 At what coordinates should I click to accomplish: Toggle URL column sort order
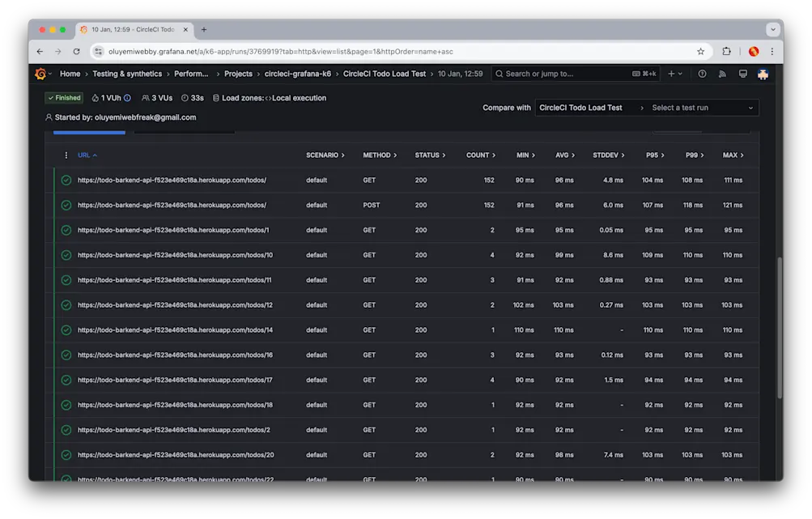tap(86, 155)
